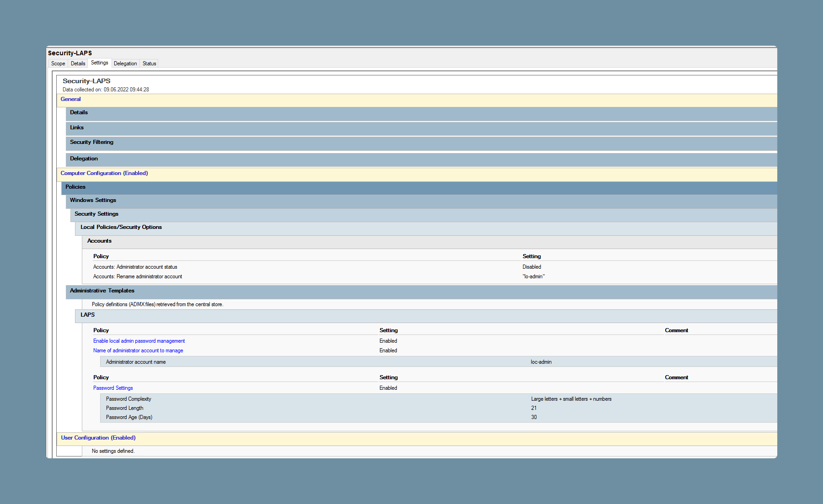Collapse the Windows Settings section

click(421, 202)
